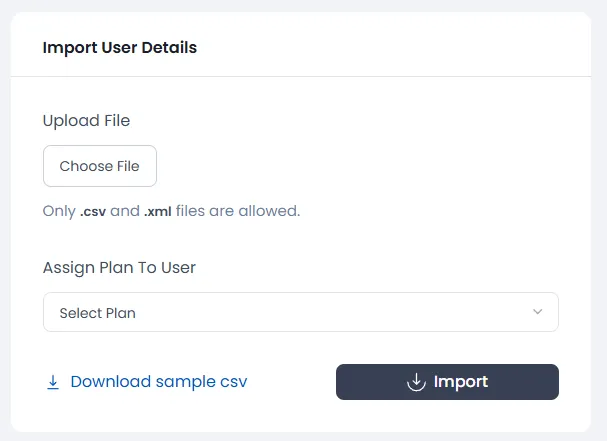Click the word "Import" inside the button
Screen dimensions: 607x441
click(x=461, y=382)
